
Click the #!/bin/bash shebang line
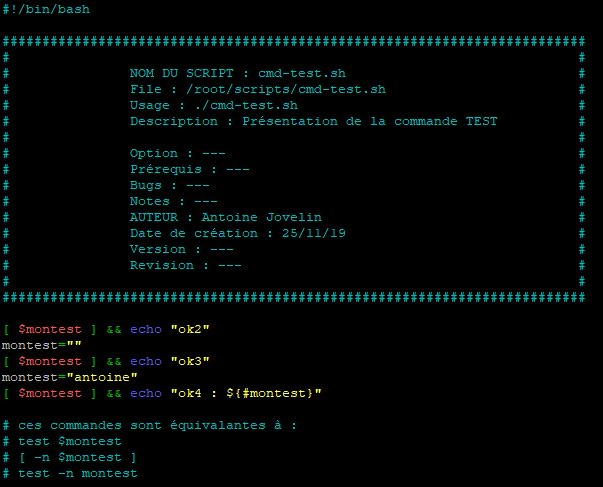[45, 9]
